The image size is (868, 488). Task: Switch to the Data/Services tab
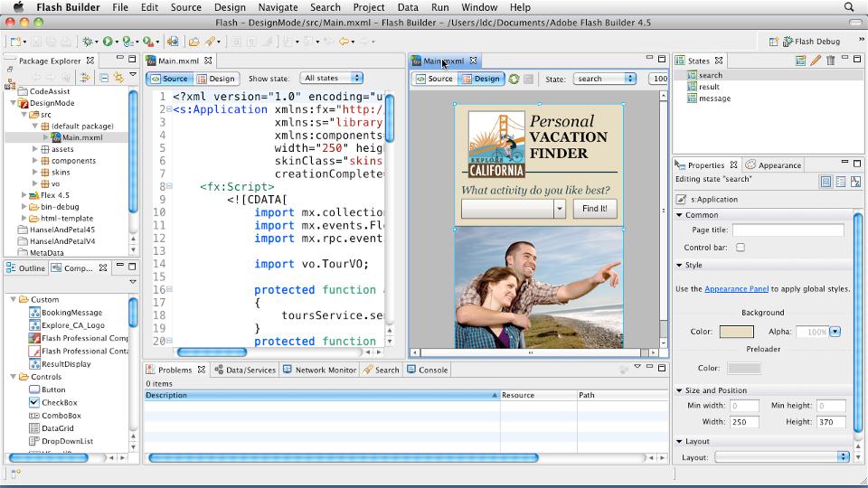[x=245, y=370]
